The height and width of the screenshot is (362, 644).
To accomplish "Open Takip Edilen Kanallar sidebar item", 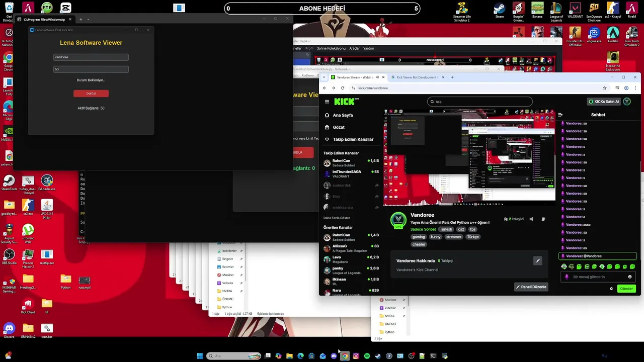I will (353, 139).
